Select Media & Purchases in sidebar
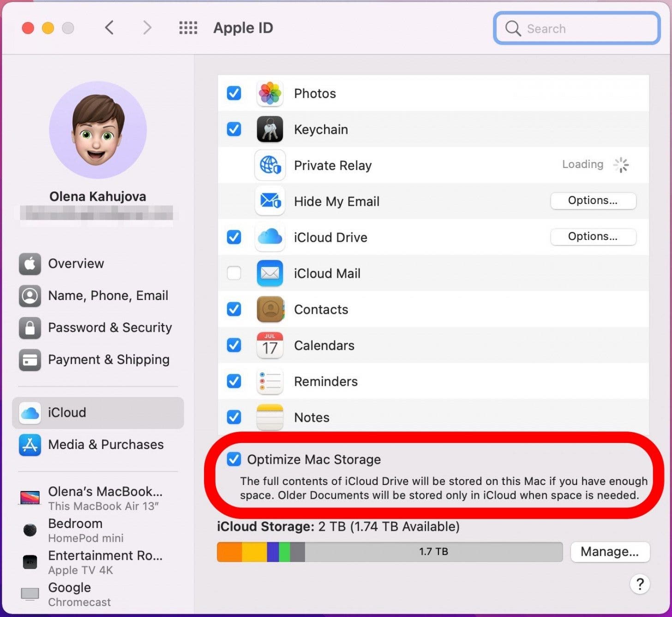 pyautogui.click(x=105, y=444)
